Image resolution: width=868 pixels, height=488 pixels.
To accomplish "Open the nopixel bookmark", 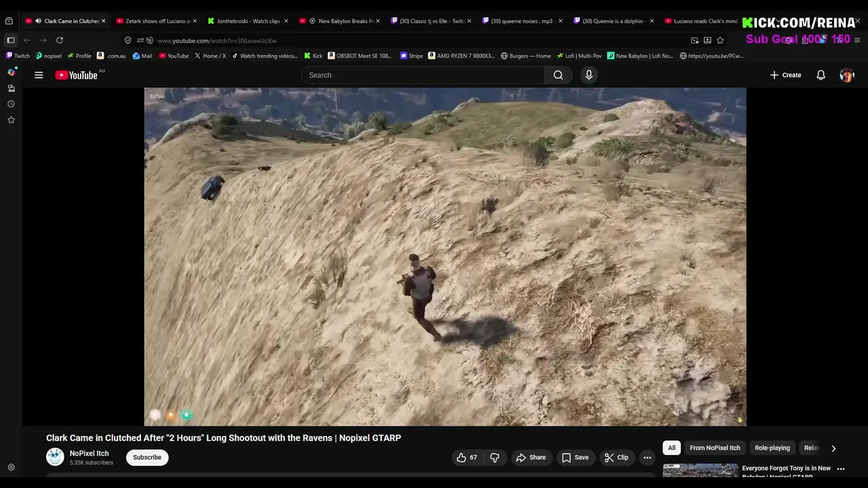I will tap(48, 56).
